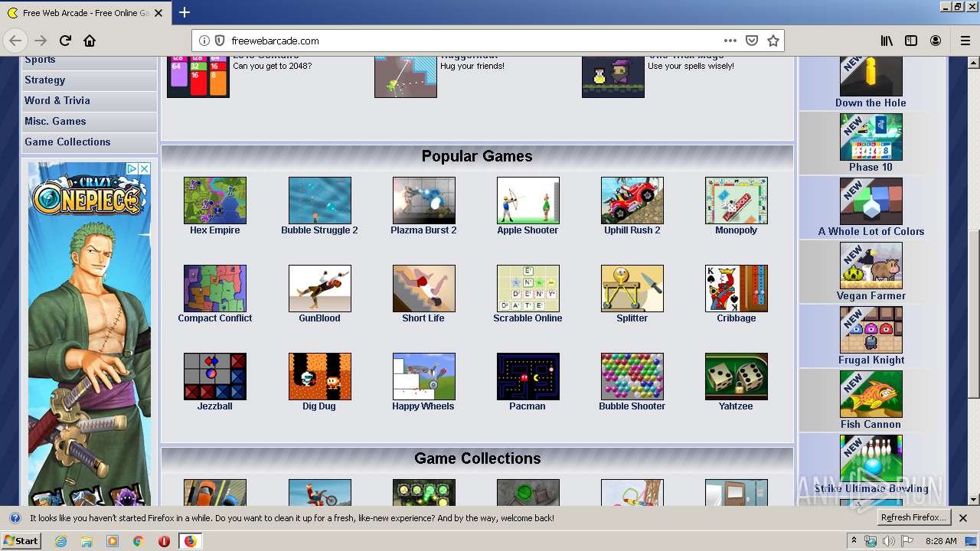
Task: Launch Plazma Burst 2 game icon
Action: tap(424, 201)
